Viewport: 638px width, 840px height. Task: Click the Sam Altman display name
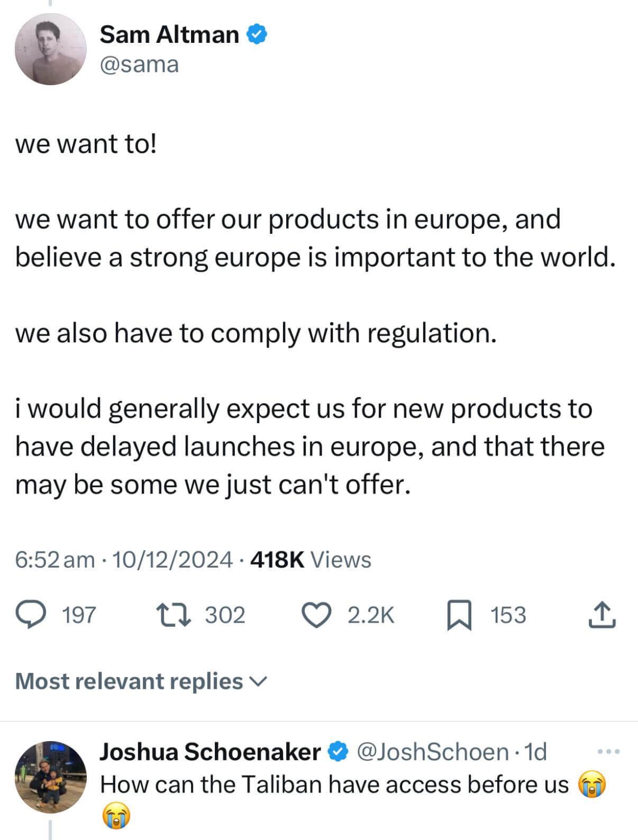click(x=169, y=35)
